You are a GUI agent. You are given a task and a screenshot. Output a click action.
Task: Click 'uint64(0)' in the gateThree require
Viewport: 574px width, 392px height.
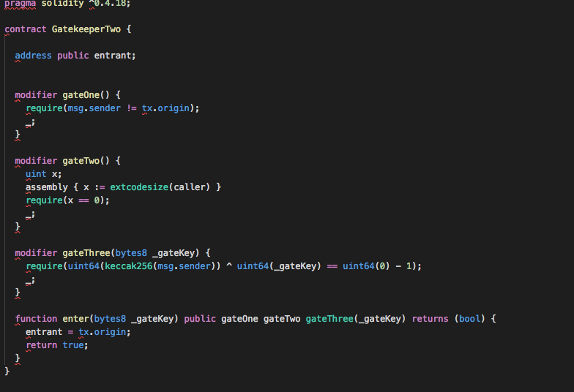tap(366, 266)
